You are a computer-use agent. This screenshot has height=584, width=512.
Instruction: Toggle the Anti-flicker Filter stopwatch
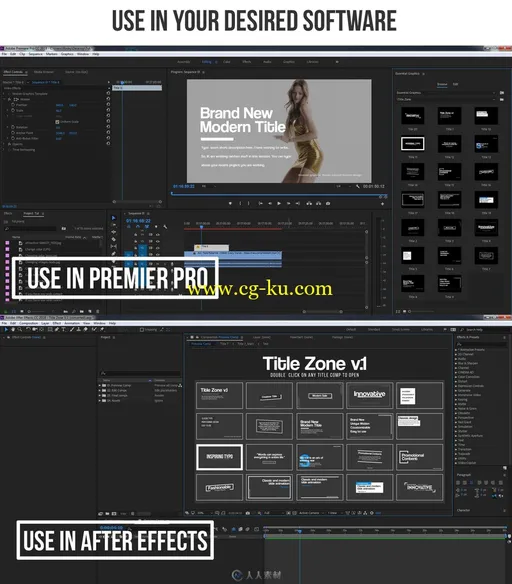[13, 138]
